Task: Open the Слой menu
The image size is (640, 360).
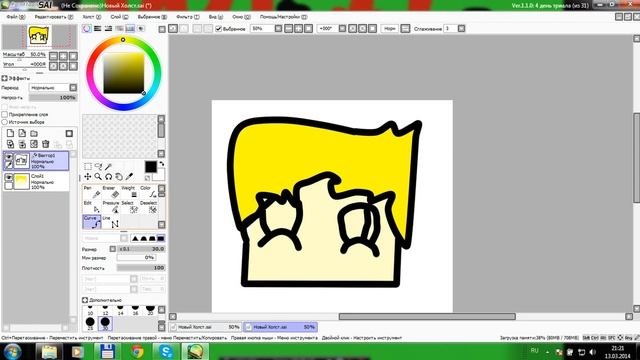Action: point(119,17)
